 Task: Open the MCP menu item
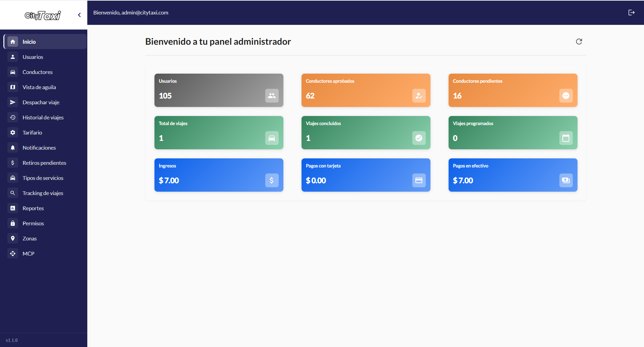coord(45,254)
